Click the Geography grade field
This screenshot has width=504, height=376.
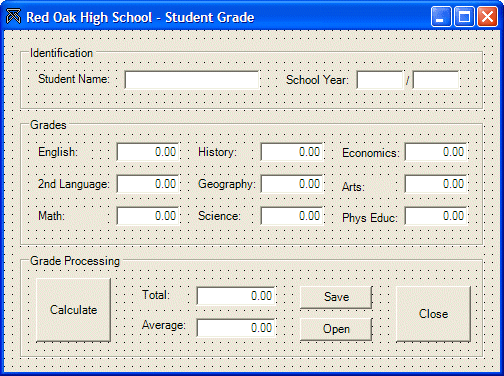tap(292, 184)
